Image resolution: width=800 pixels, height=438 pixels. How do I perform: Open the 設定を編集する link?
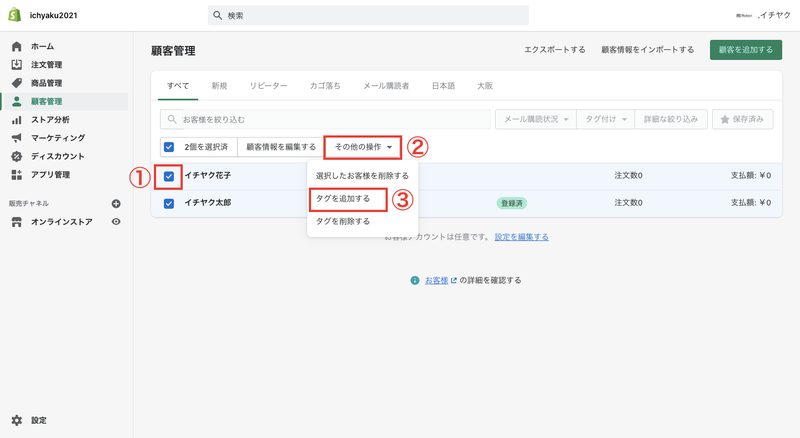521,237
